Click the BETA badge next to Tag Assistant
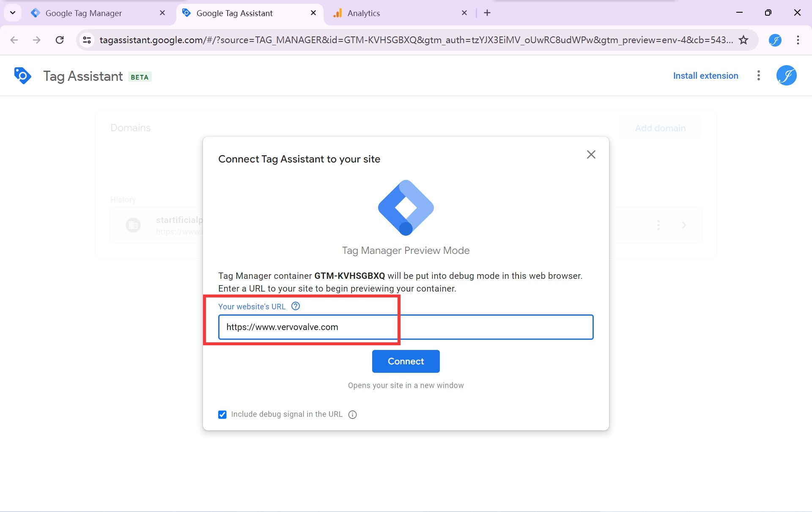Screen dimensions: 812x512 pyautogui.click(x=140, y=77)
